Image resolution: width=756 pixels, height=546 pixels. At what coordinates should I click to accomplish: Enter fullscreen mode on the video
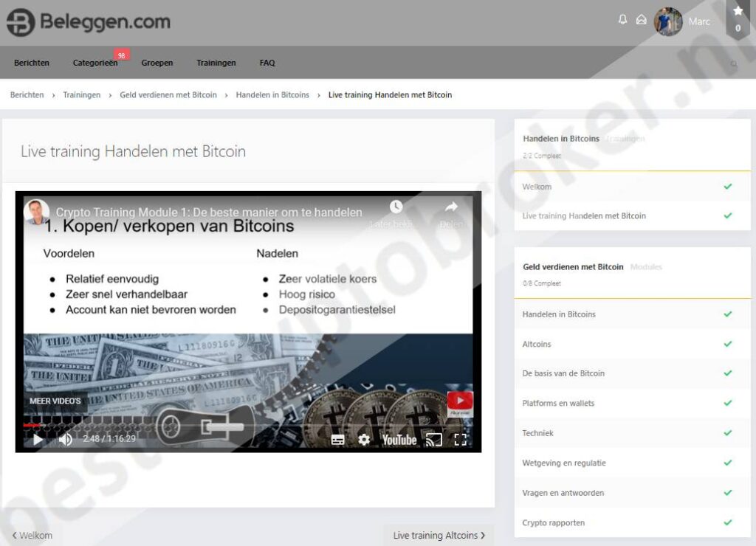tap(460, 440)
